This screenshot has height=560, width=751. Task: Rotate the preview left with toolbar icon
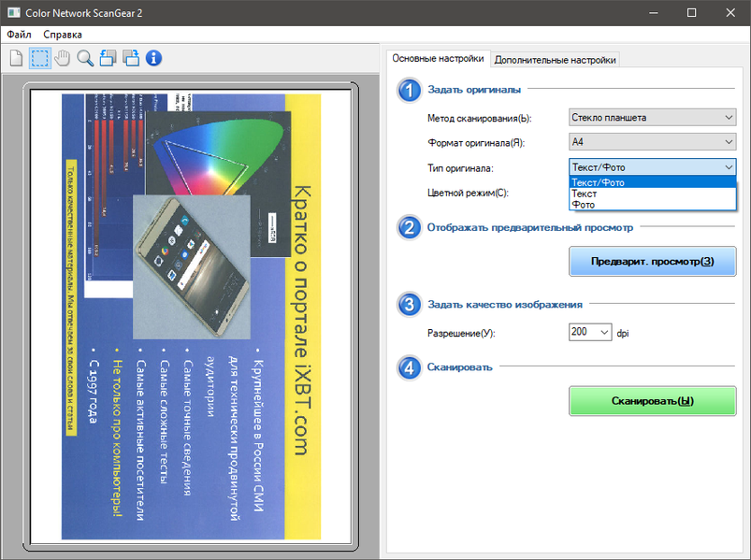[108, 58]
